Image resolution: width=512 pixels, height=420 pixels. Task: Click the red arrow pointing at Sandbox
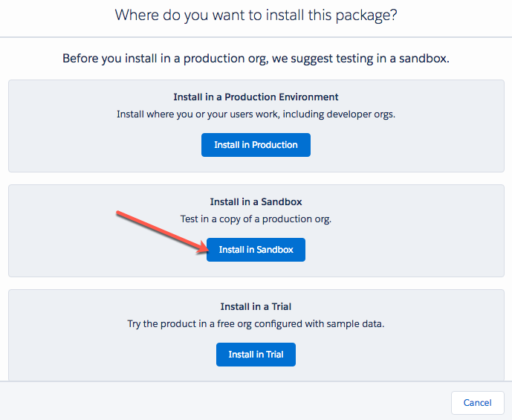[160, 232]
